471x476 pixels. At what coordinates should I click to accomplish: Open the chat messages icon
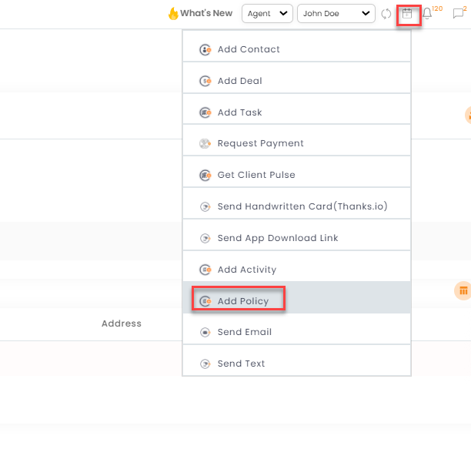458,14
